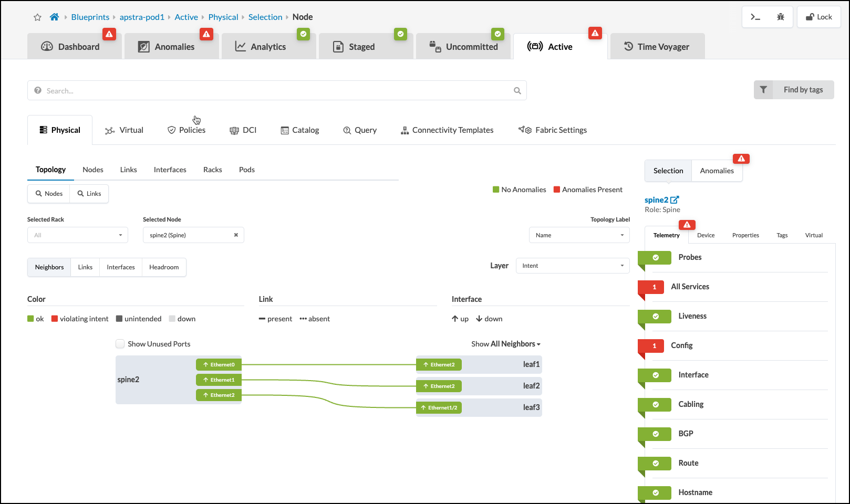Click the search help question icon
The height and width of the screenshot is (504, 850).
pos(38,90)
